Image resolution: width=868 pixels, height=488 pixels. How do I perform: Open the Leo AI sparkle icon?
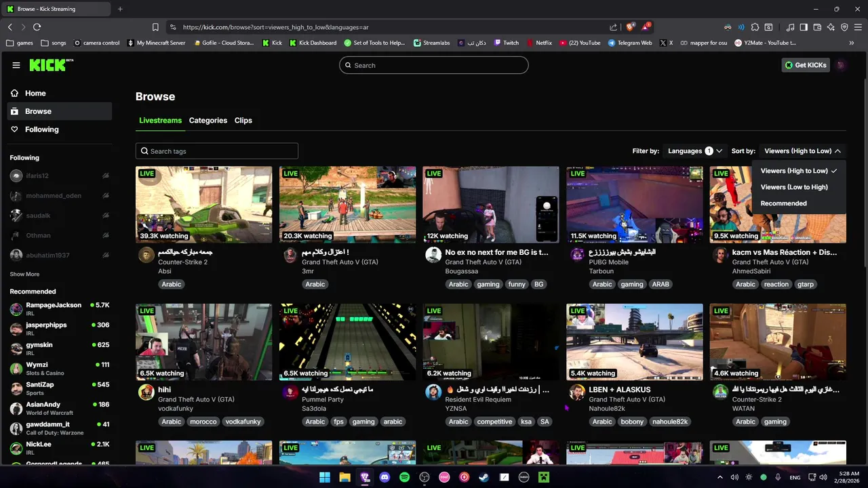point(831,27)
